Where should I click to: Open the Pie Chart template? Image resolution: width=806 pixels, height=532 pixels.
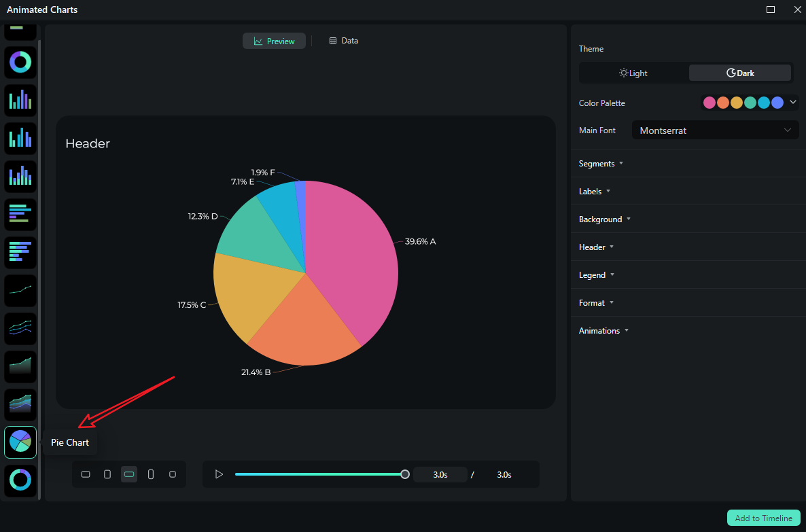(x=20, y=442)
